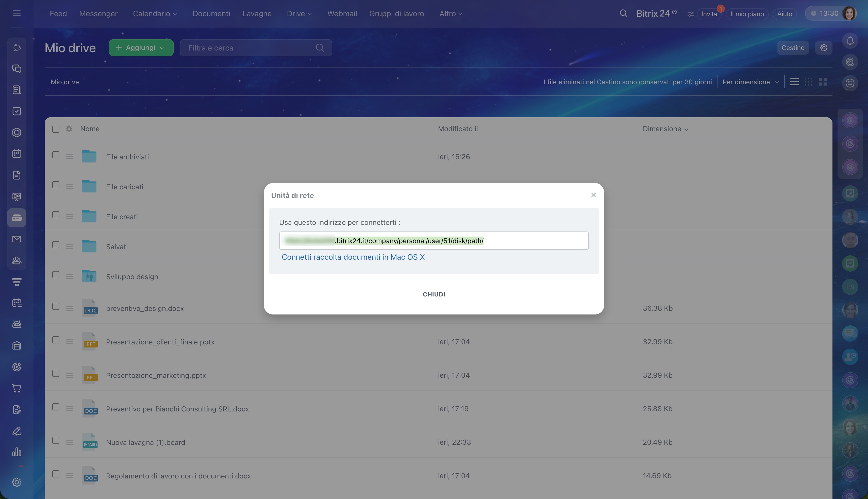This screenshot has height=499, width=868.
Task: Open Drive settings gear next to Cestino
Action: click(x=823, y=48)
